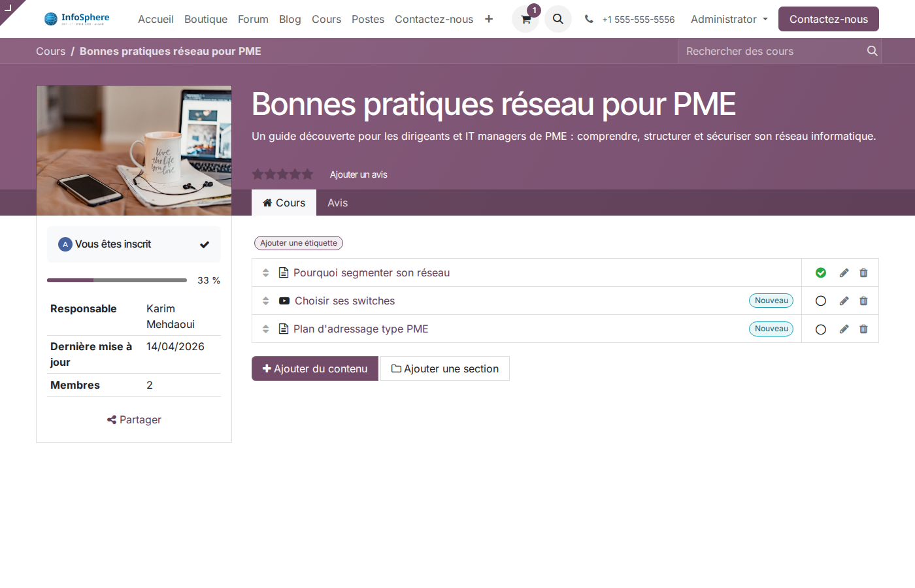Screen dimensions: 915x588
Task: Click the video icon beside "Choisir ses switches"
Action: [284, 301]
